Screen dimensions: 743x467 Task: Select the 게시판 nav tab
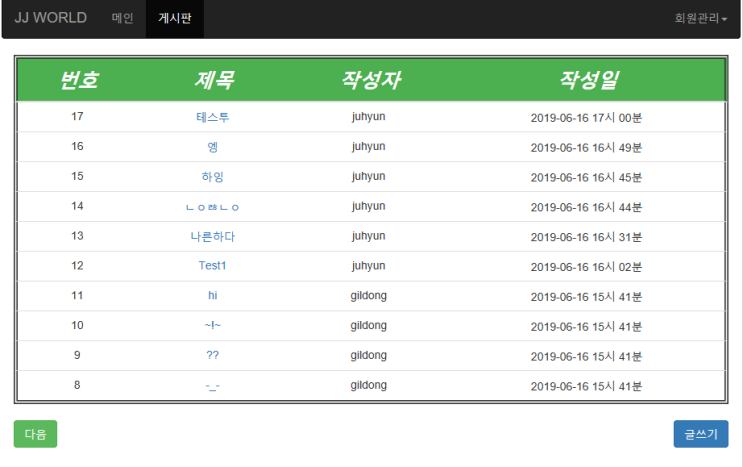(x=175, y=18)
